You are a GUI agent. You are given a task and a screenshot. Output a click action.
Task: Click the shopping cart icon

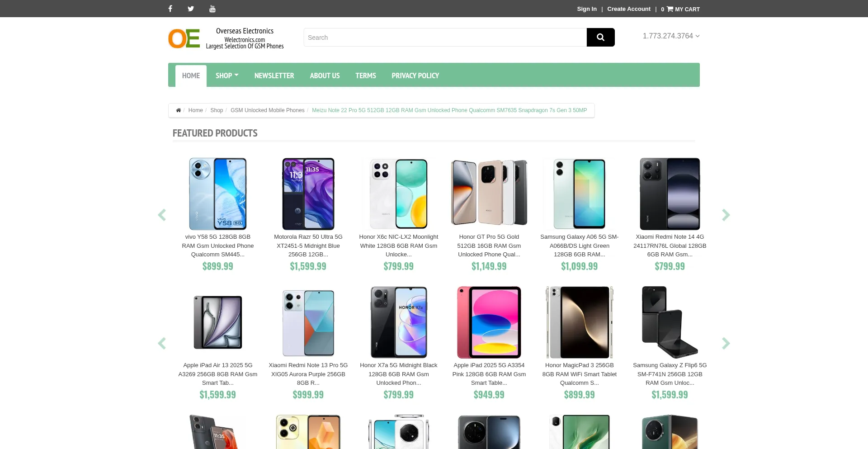click(x=670, y=9)
